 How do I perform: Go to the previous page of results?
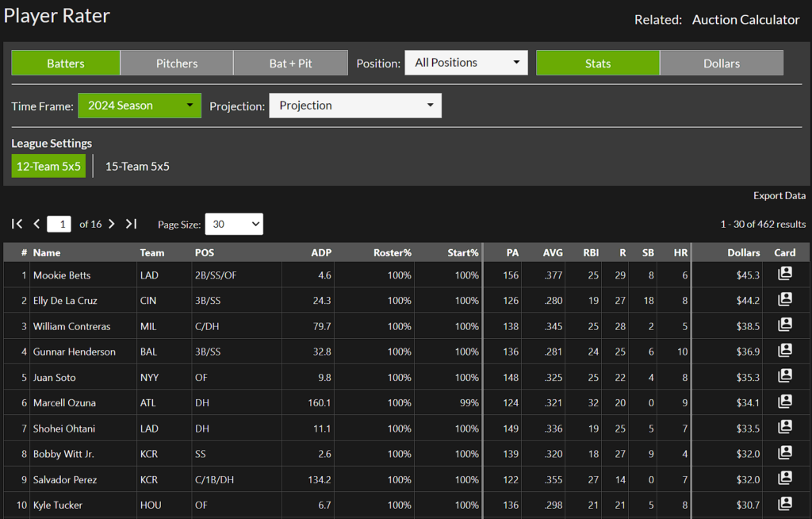(x=36, y=224)
